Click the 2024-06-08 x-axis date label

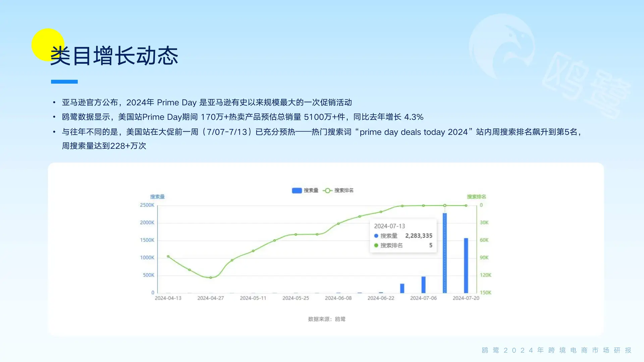coord(338,298)
